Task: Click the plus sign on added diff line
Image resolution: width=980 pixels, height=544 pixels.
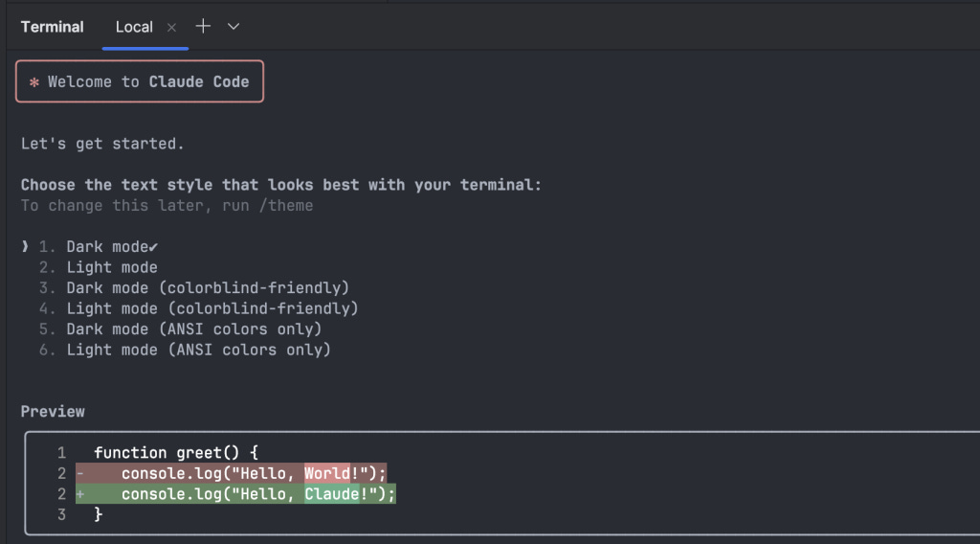Action: pos(80,494)
